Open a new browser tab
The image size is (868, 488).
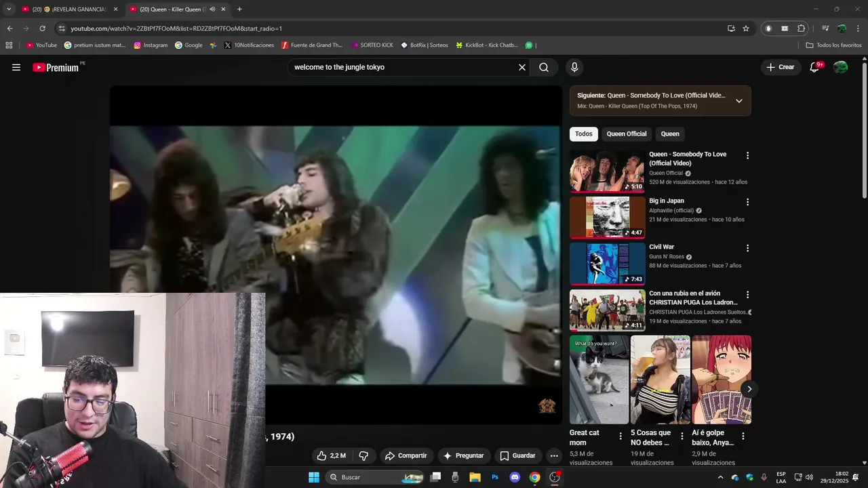pyautogui.click(x=239, y=9)
